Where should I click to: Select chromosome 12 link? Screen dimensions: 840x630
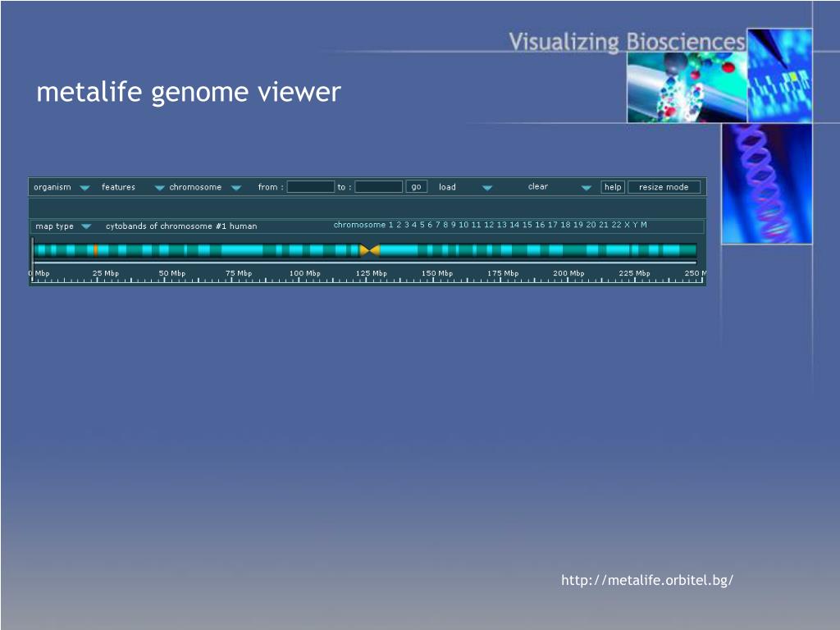point(489,225)
